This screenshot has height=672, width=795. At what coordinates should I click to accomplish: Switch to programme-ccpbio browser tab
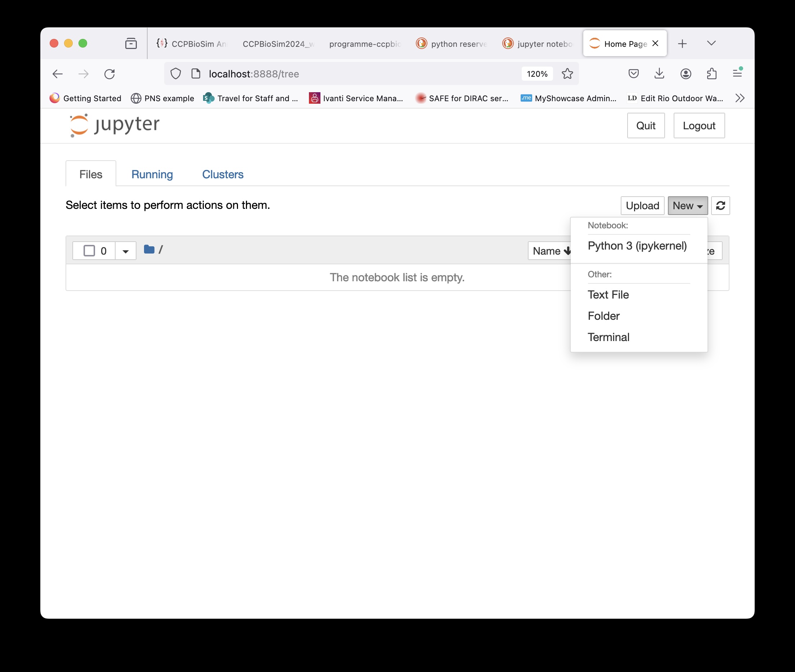click(x=364, y=44)
